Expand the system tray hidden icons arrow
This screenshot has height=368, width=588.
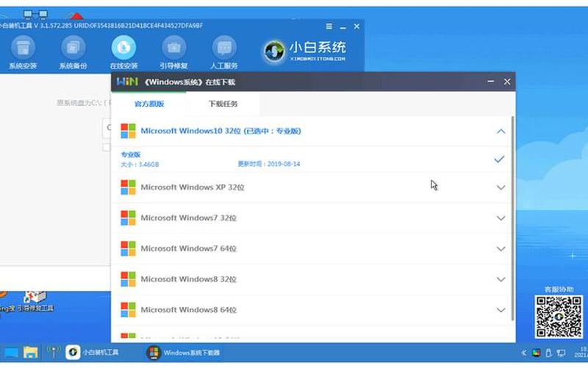point(524,353)
